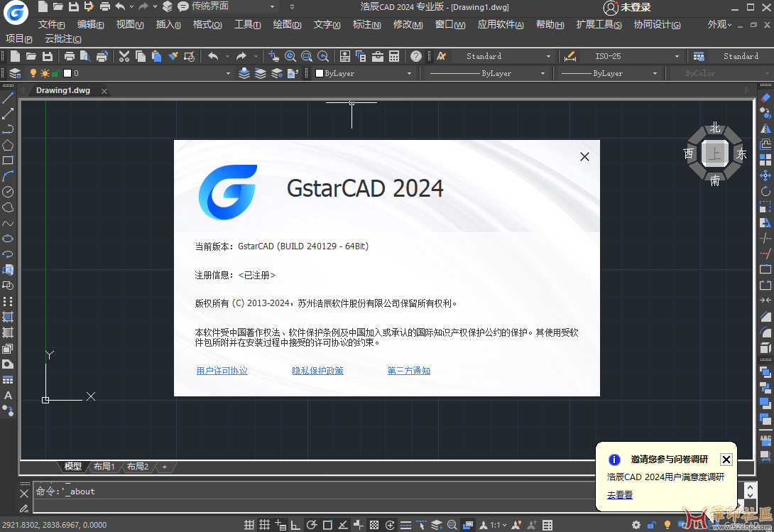Click the Cut scissors icon

point(124,56)
